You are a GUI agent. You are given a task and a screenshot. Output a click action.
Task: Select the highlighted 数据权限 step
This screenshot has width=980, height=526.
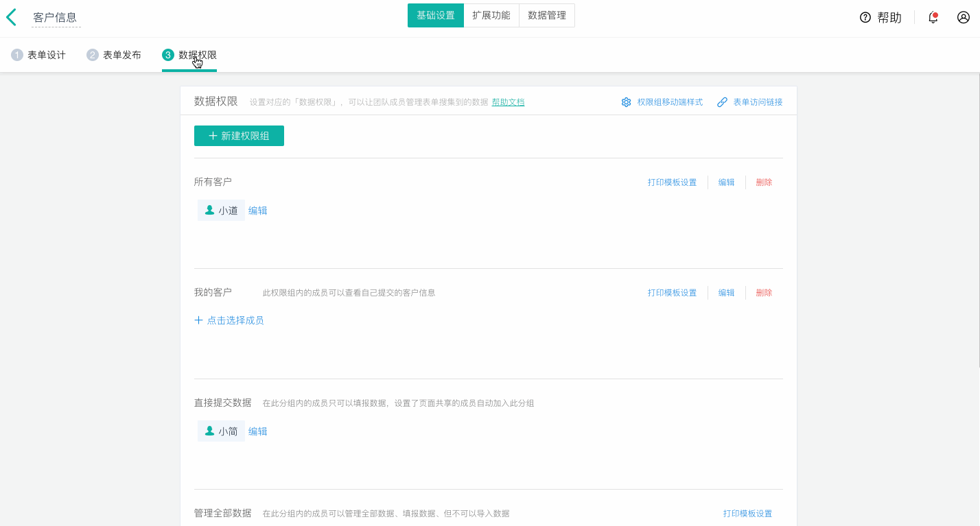(x=189, y=55)
